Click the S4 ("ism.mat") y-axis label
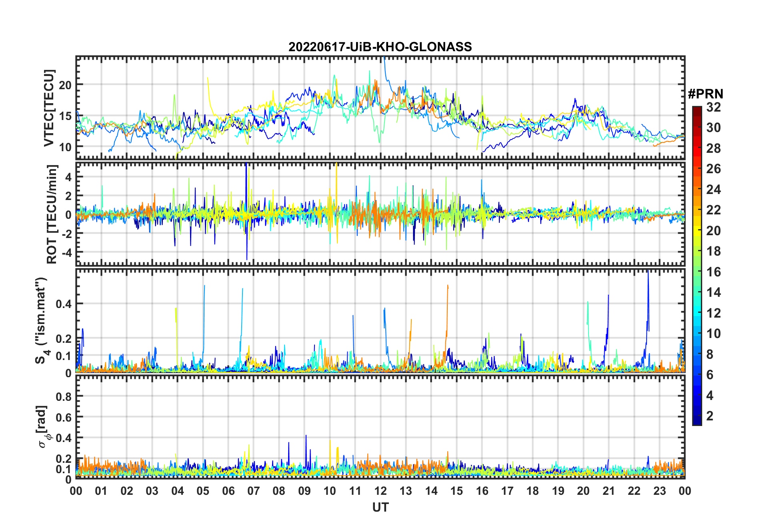Viewport: 761px width, 532px height. (42, 320)
